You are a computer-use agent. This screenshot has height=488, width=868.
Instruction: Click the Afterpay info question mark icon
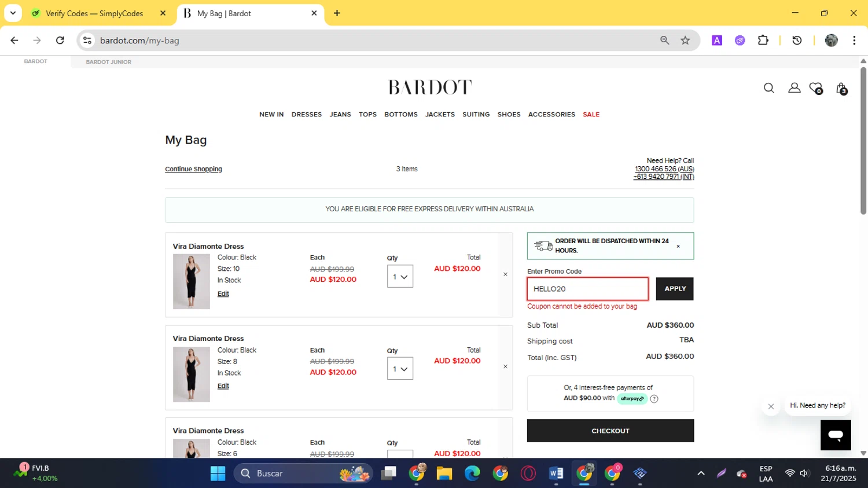click(654, 399)
